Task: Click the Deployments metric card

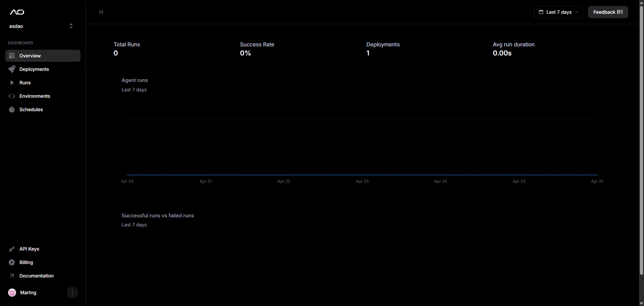Action: click(383, 49)
